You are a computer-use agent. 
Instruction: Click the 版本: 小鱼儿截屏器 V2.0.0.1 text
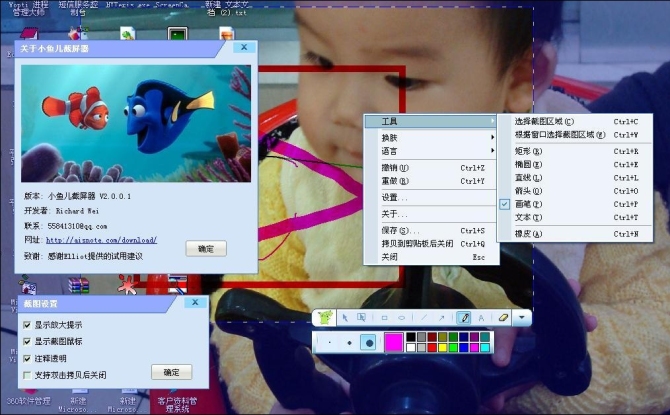coord(77,196)
